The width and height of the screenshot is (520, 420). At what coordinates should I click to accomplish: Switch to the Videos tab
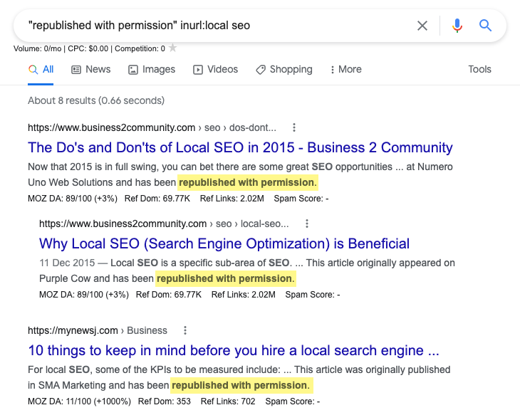[215, 69]
